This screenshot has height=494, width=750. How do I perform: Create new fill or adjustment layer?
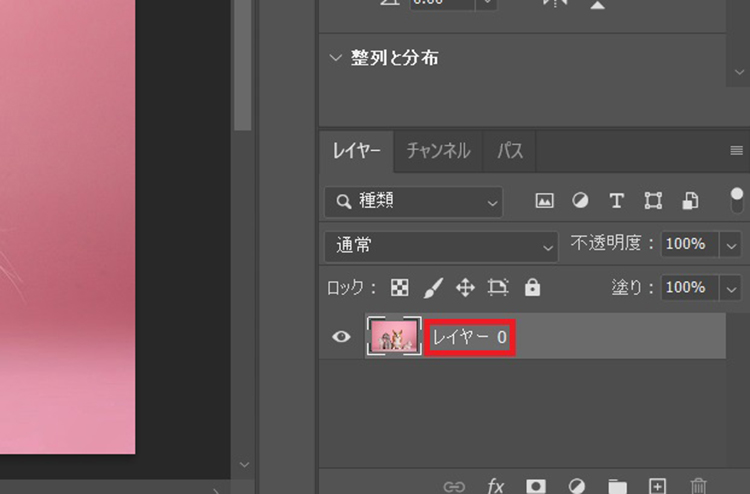tap(576, 486)
